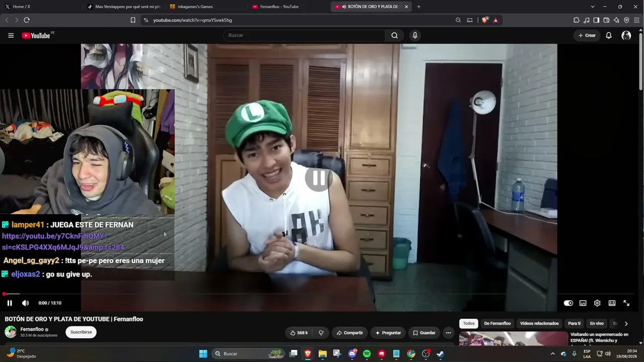The image size is (644, 362).
Task: Select the 'Videos relacionados' filter chip
Action: (539, 324)
